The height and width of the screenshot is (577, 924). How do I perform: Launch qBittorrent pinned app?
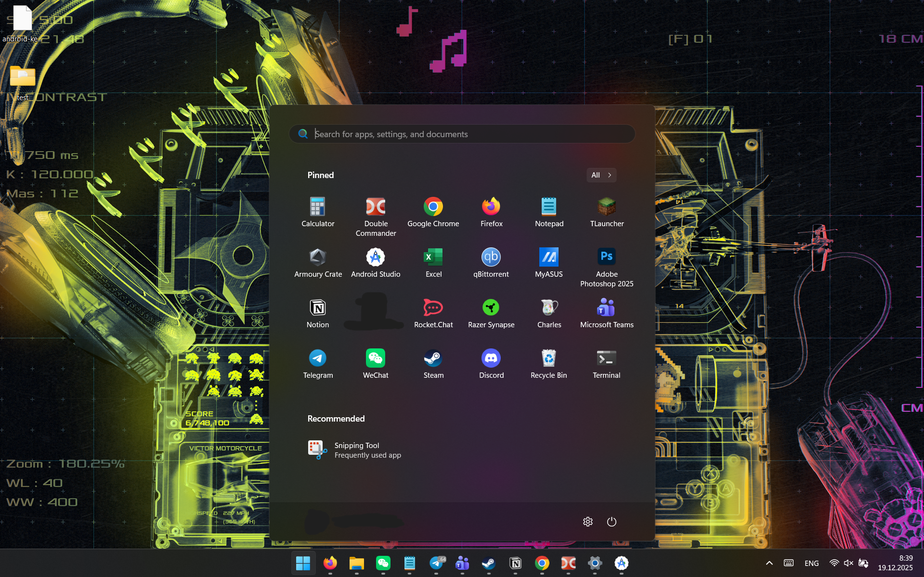pos(491,263)
